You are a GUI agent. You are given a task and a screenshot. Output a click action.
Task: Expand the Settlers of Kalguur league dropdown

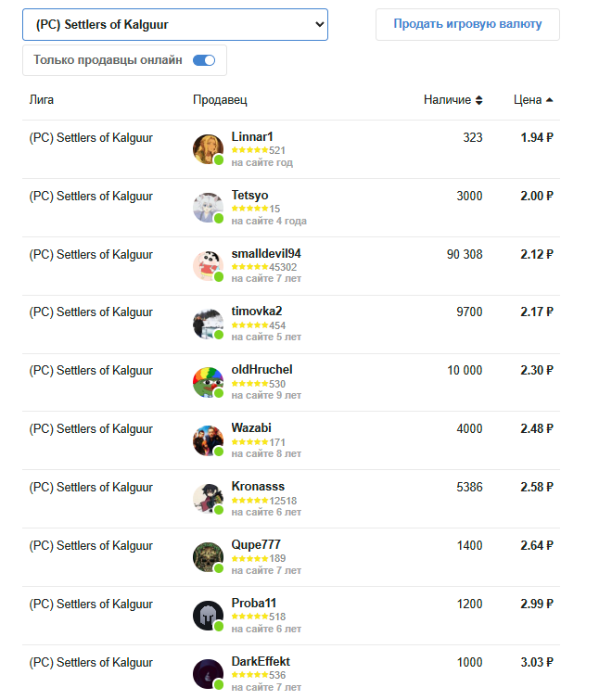pos(175,24)
